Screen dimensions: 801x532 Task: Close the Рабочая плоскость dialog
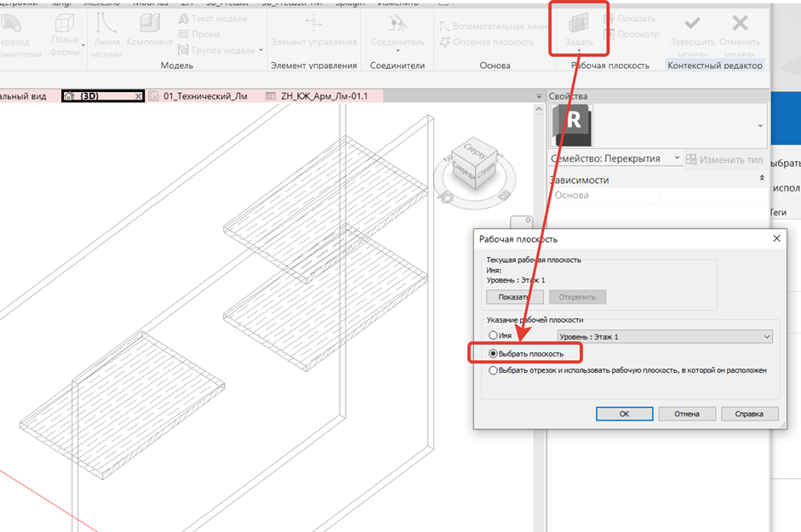[776, 238]
